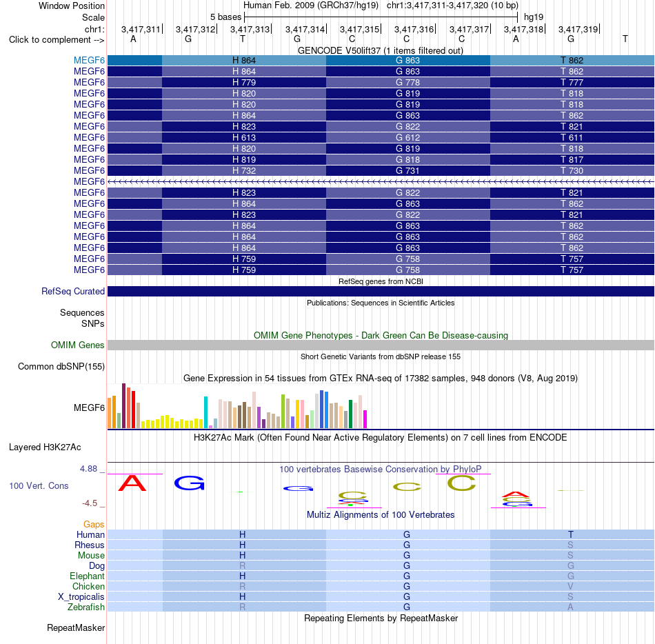Open the GENCODE V50lift37 track title
The image size is (655, 644).
tap(380, 50)
